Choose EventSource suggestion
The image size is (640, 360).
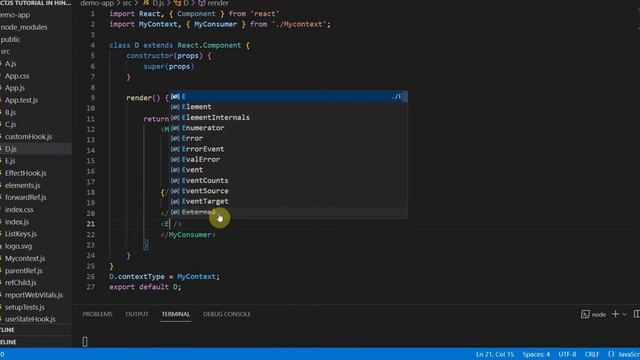[x=289, y=191]
